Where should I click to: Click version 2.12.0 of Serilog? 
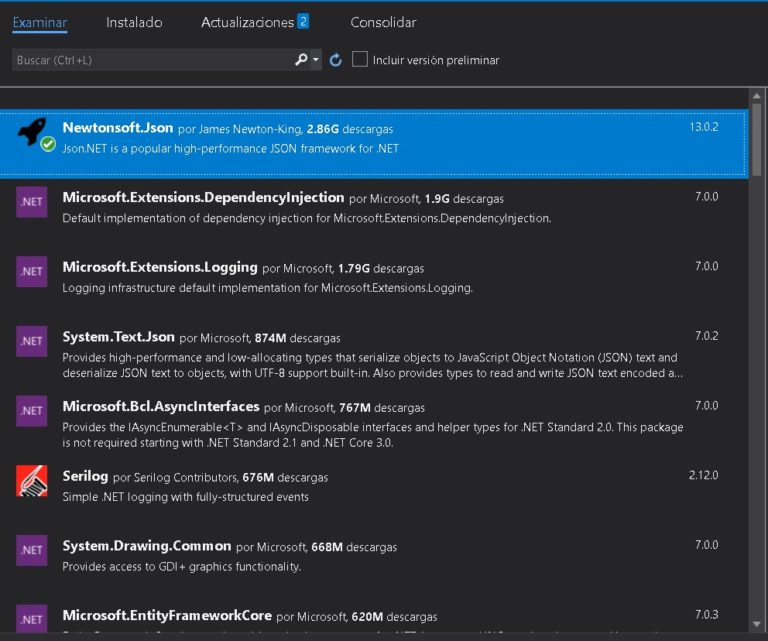tap(704, 475)
